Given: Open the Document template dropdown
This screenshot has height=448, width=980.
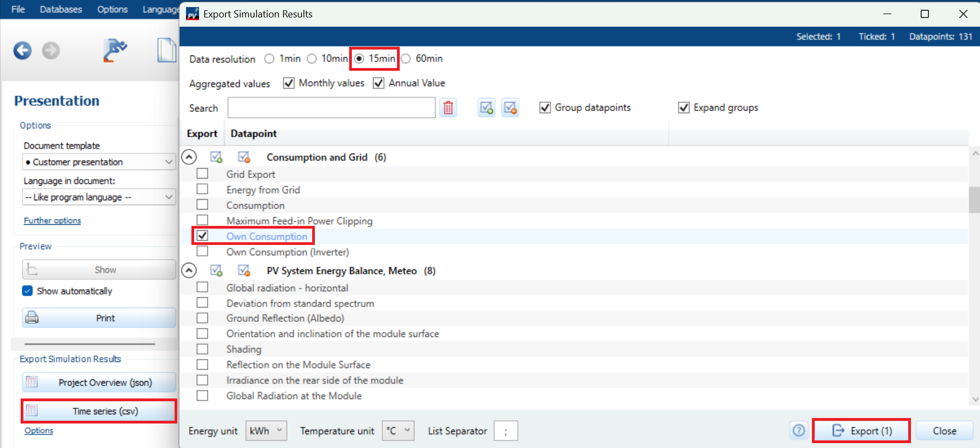Looking at the screenshot, I should coord(98,162).
